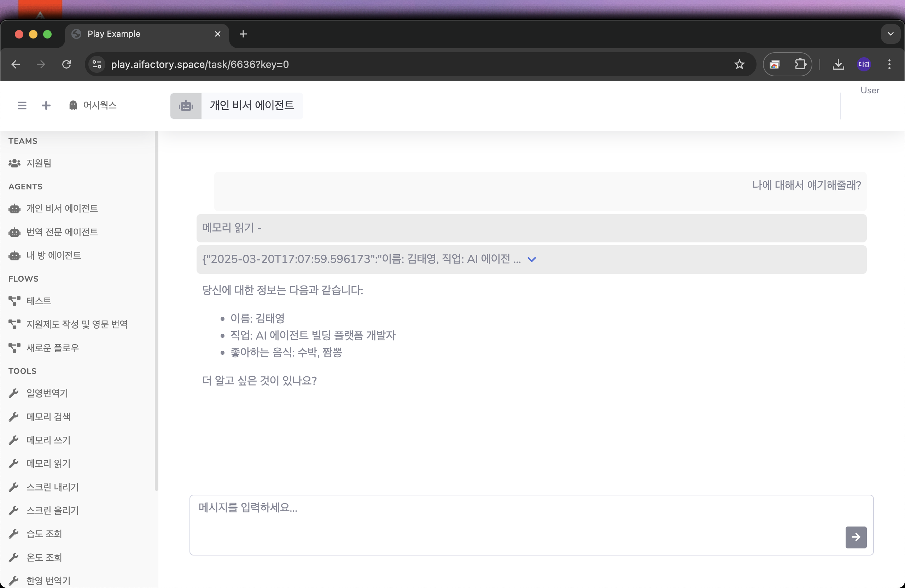Open the 메모리 검색 tool
Screen dimensions: 905x588
pyautogui.click(x=40, y=417)
